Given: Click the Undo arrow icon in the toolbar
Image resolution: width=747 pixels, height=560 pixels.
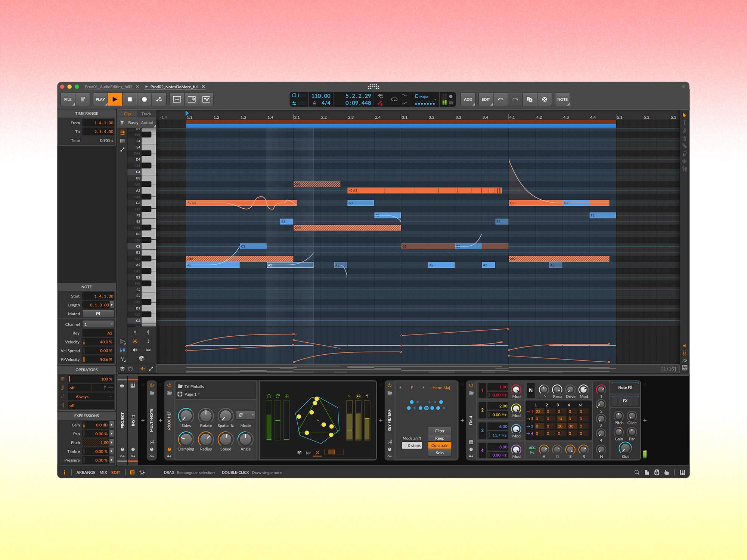Looking at the screenshot, I should pyautogui.click(x=500, y=99).
